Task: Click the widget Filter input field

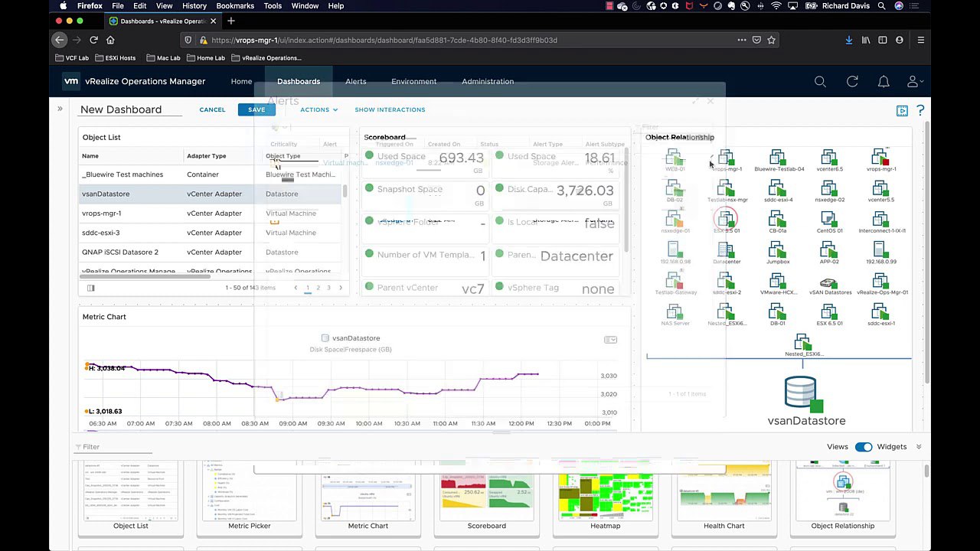Action: click(115, 447)
